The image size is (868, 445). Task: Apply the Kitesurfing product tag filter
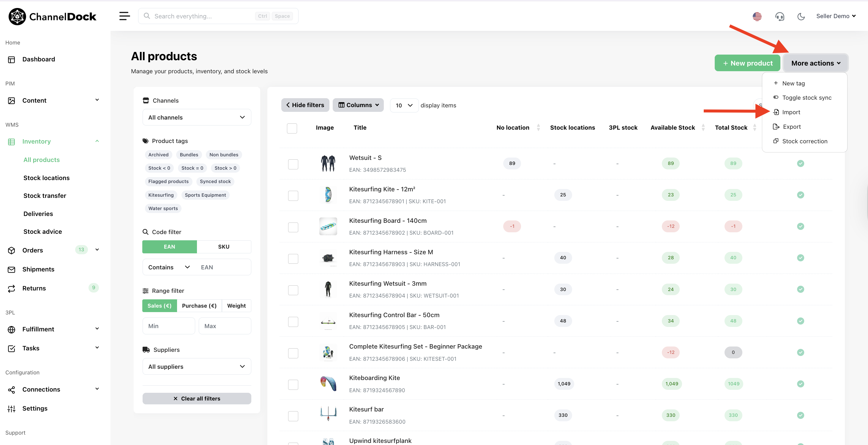point(161,195)
